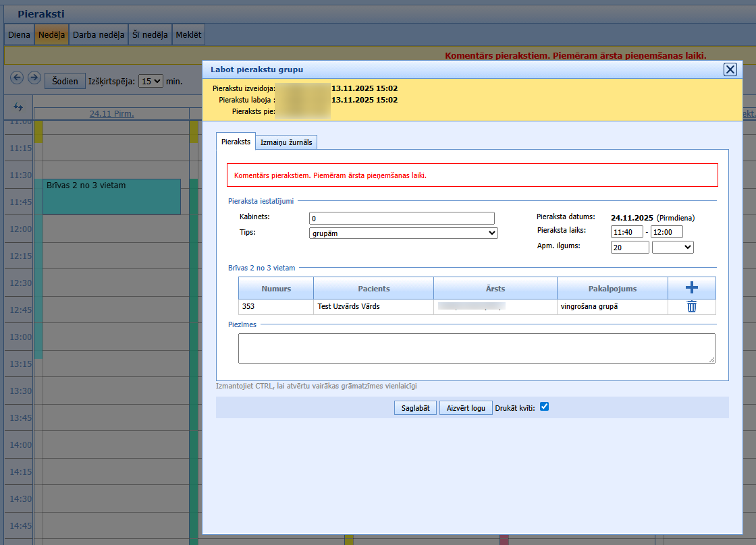
Task: Open the Tips dropdown showing grupām
Action: point(403,233)
